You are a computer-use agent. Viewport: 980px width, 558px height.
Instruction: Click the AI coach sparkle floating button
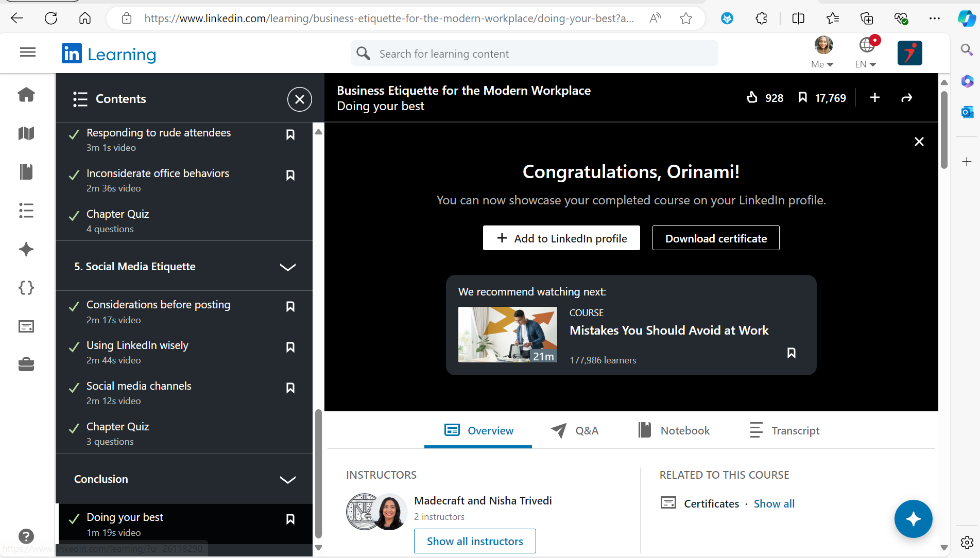(913, 519)
